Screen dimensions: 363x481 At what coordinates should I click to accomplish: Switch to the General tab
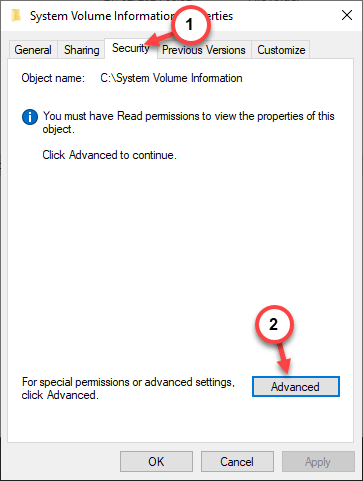[33, 50]
